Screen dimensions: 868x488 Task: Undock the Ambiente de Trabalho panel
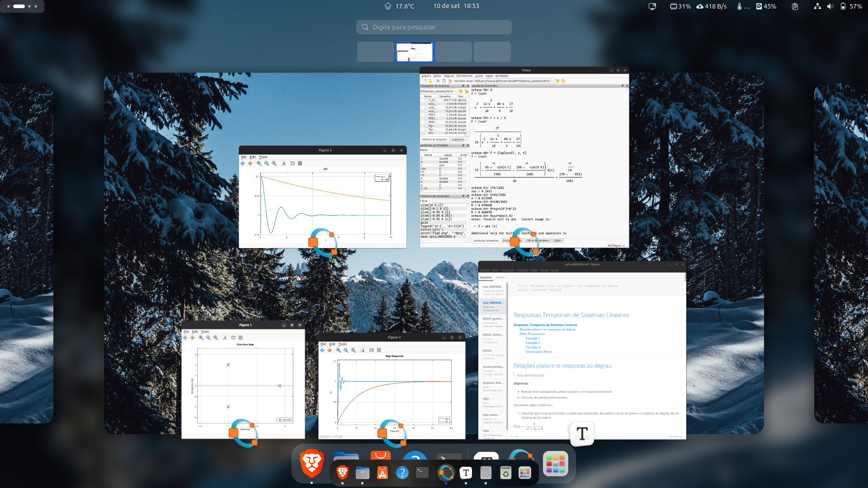point(463,145)
